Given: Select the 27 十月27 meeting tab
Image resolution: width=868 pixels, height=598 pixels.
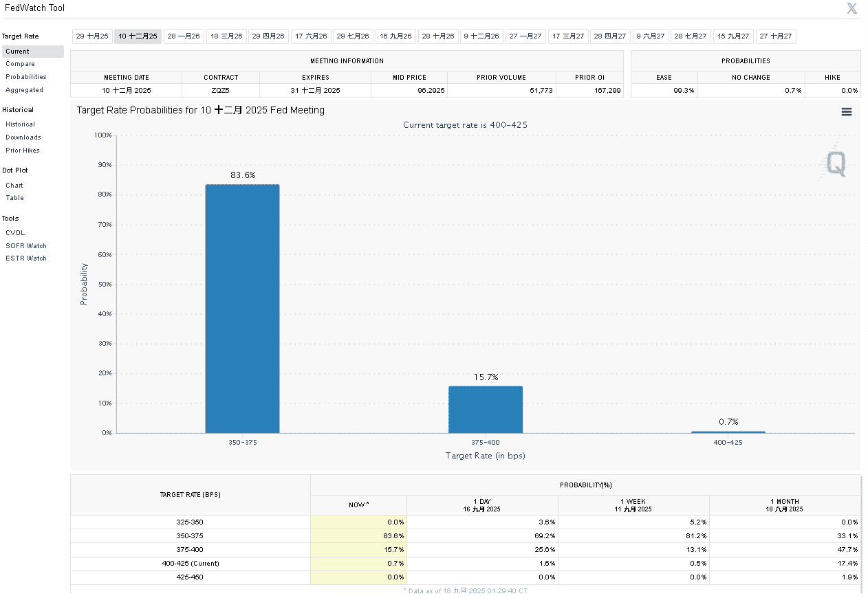Looking at the screenshot, I should pos(776,36).
